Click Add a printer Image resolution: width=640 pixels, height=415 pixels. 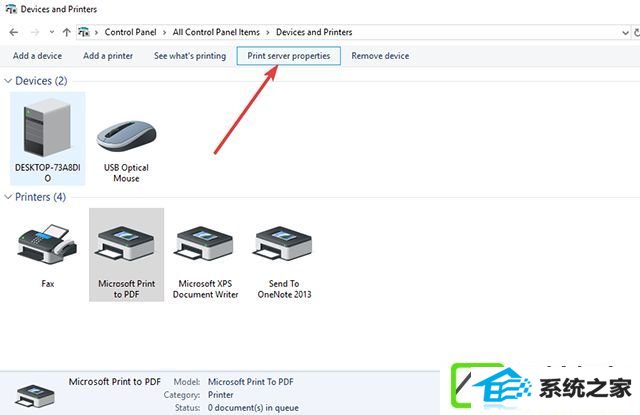pyautogui.click(x=108, y=56)
